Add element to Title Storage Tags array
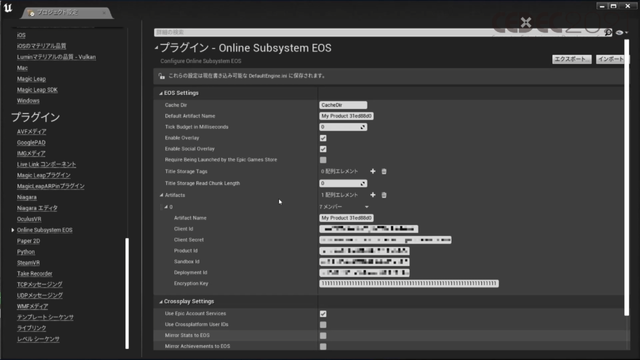The image size is (640, 360). (373, 171)
